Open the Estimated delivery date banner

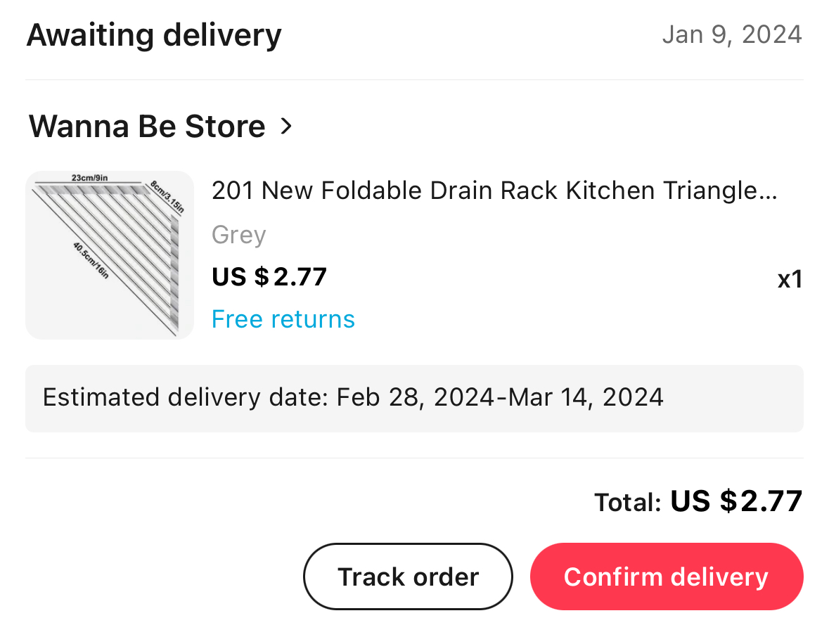point(415,398)
